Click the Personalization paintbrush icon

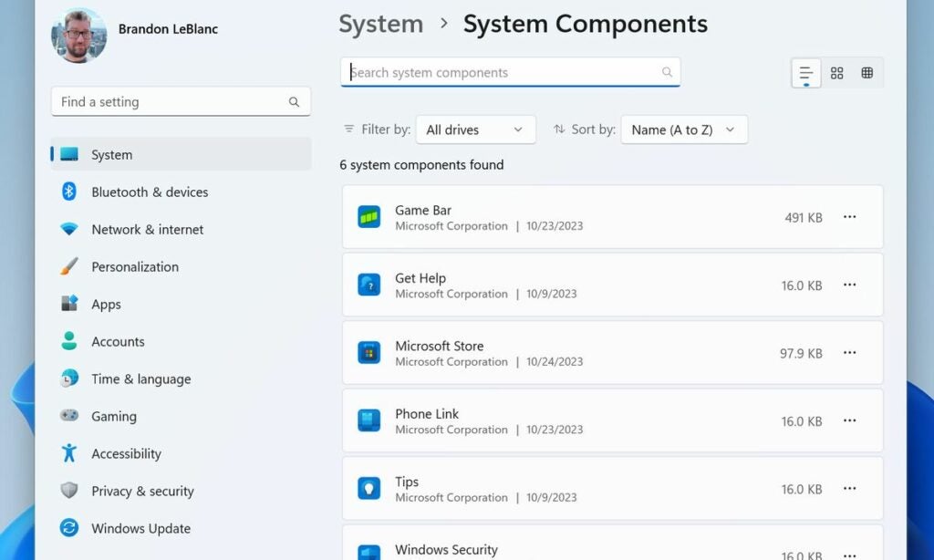(69, 266)
